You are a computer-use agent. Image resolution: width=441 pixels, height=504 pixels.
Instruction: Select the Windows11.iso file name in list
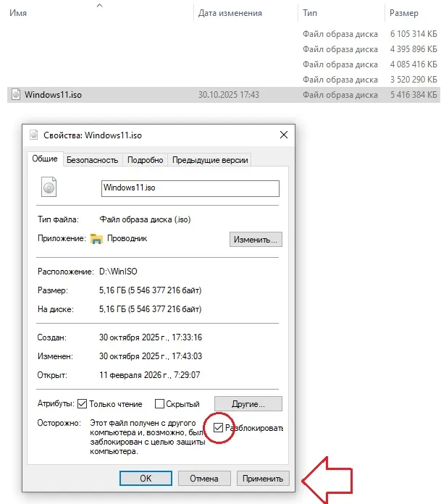[53, 95]
